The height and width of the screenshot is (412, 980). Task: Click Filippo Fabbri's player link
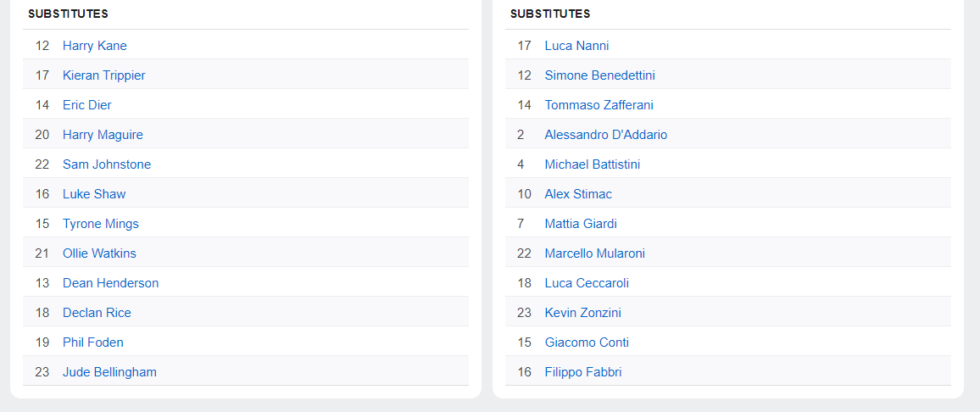point(582,372)
